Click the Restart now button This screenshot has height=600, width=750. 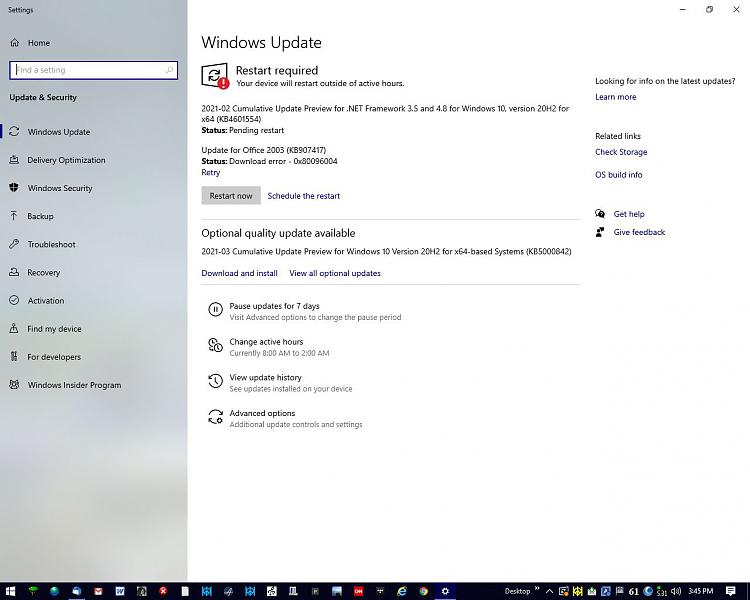tap(231, 196)
